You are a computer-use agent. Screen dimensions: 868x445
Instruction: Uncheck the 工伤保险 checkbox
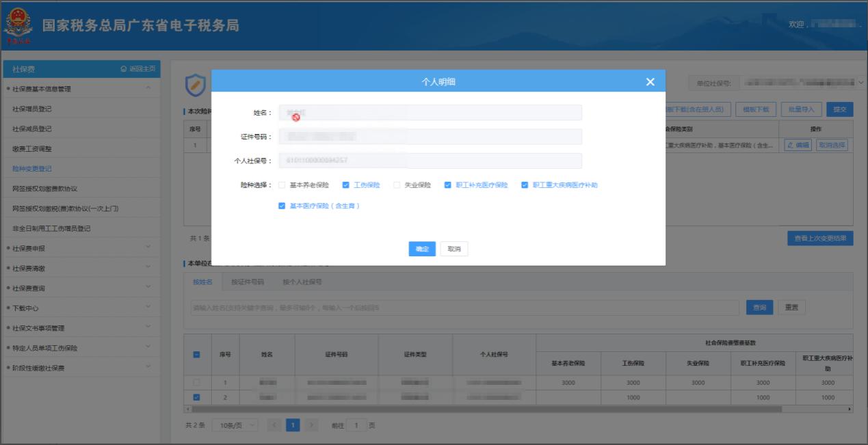point(346,185)
